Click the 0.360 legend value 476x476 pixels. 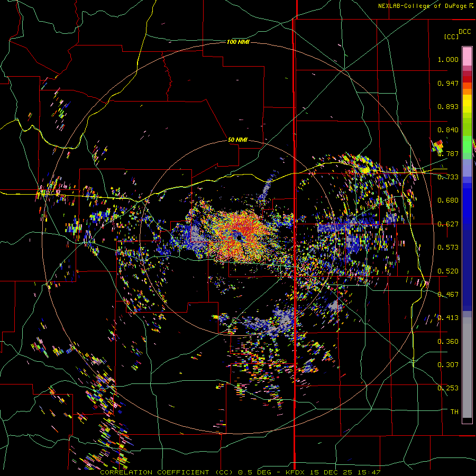448,342
